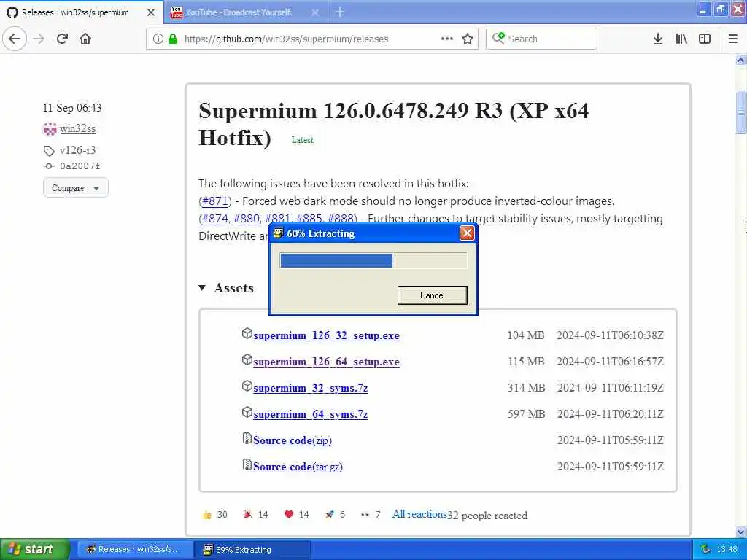This screenshot has height=560, width=747.
Task: Click the rocket reaction 6
Action: click(x=335, y=515)
